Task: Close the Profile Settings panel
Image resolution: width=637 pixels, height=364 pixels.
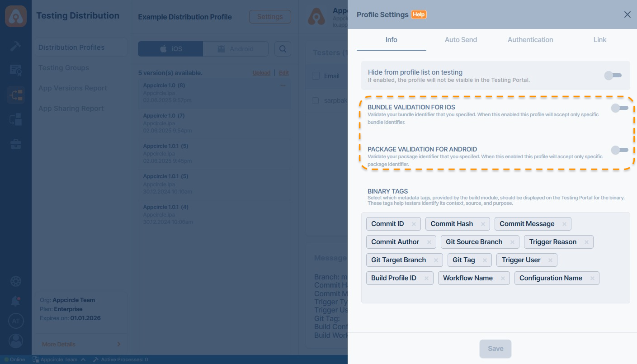Action: pyautogui.click(x=627, y=14)
